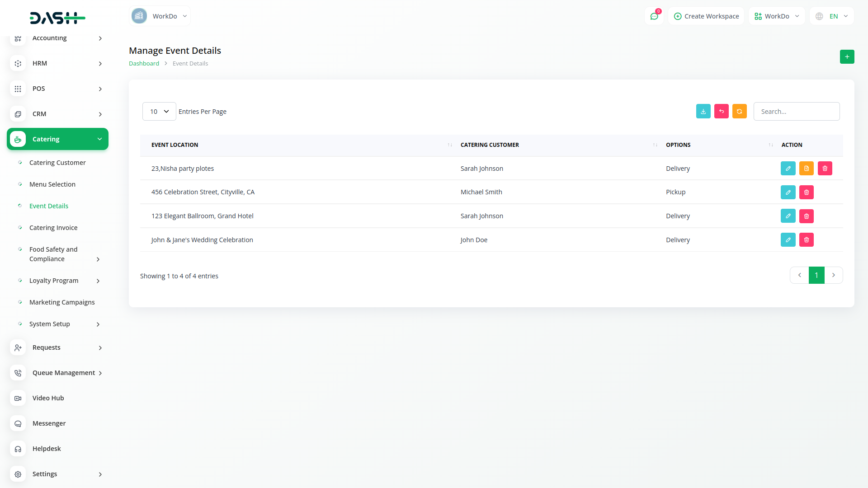Open the messages chat icon in header
Screen dimensions: 868x488
654,16
